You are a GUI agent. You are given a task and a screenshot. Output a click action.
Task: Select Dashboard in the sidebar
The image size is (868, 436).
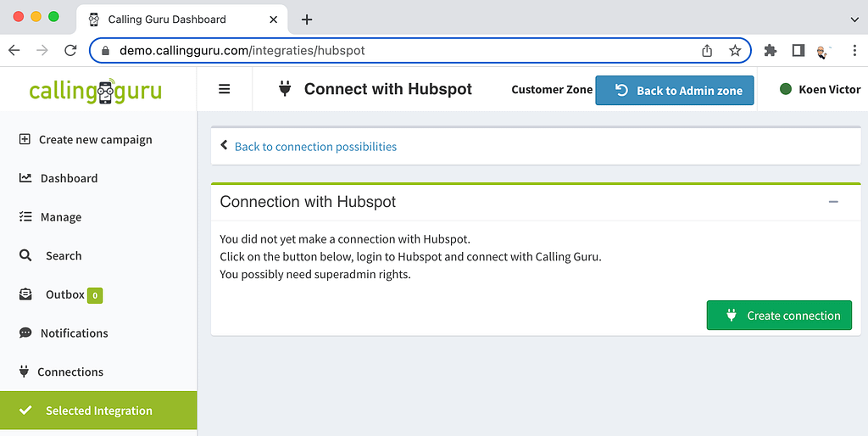58,178
